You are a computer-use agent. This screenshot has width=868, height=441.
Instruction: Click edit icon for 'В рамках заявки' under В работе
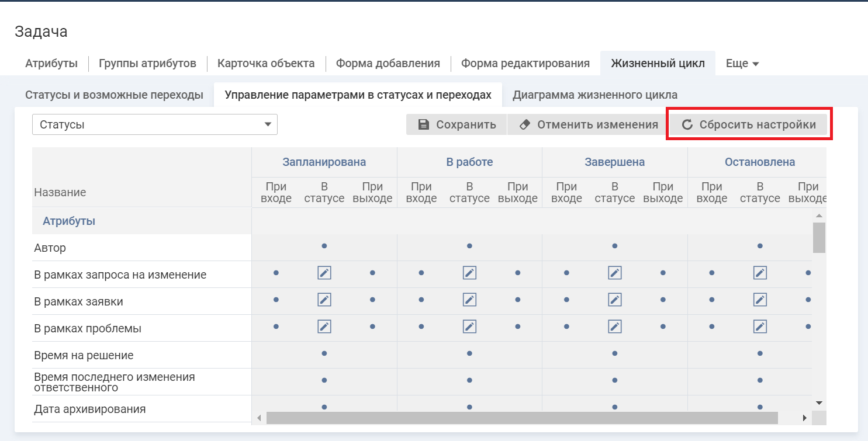[469, 300]
